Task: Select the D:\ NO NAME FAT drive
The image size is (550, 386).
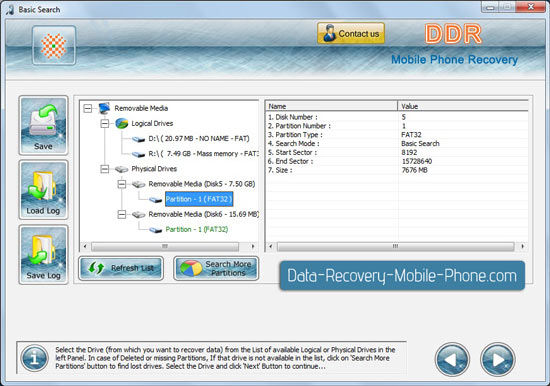Action: coord(199,139)
